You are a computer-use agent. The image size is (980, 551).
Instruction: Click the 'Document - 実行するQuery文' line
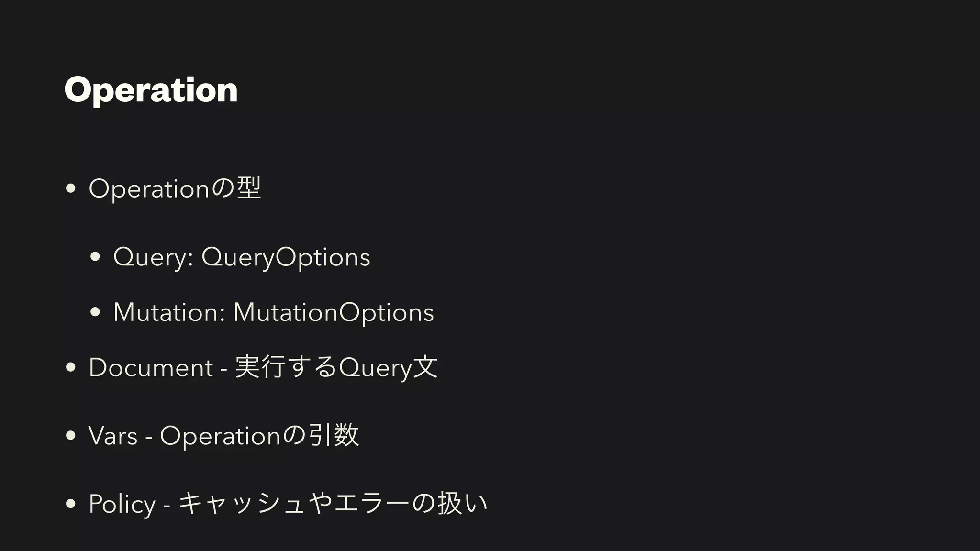(x=263, y=367)
